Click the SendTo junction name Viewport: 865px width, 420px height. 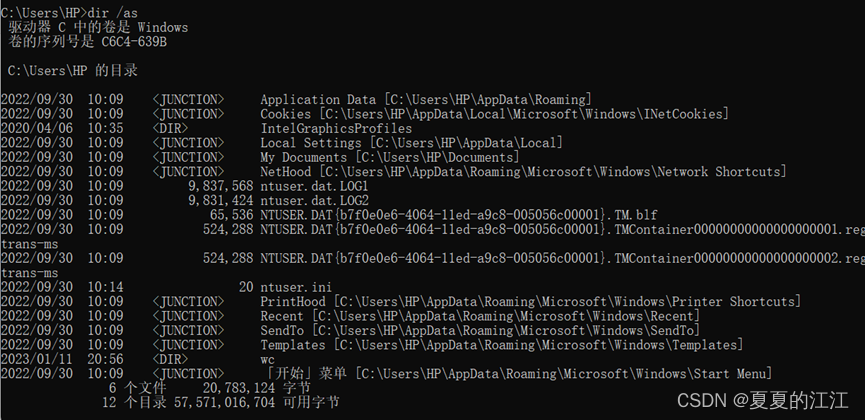click(282, 330)
